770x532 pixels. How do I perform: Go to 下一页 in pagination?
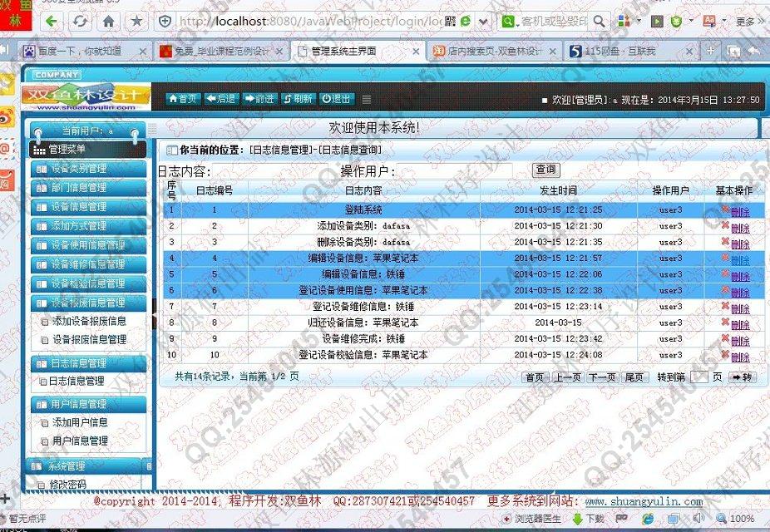(x=602, y=377)
